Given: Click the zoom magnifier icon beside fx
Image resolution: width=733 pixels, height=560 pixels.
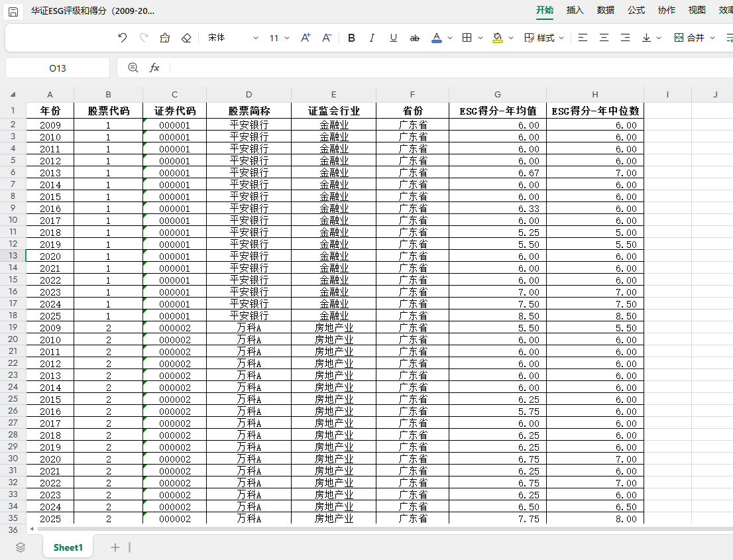Looking at the screenshot, I should pyautogui.click(x=133, y=68).
